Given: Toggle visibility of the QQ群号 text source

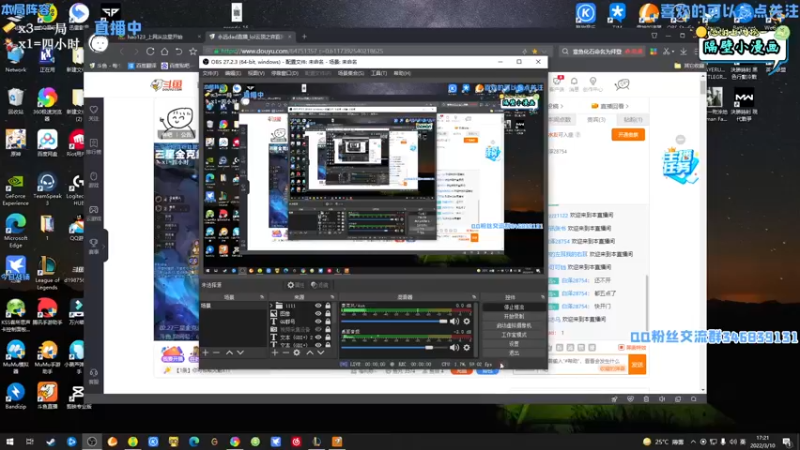Looking at the screenshot, I should click(318, 321).
